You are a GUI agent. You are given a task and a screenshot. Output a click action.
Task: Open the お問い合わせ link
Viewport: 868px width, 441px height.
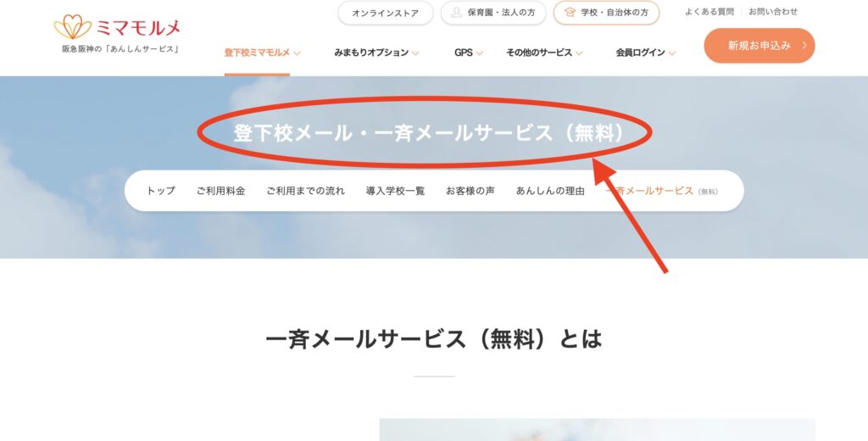click(773, 12)
